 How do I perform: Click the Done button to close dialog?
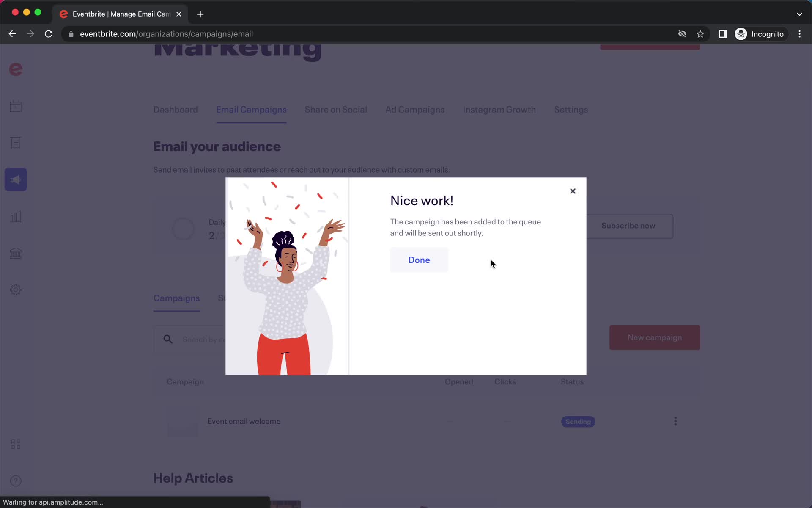point(419,260)
